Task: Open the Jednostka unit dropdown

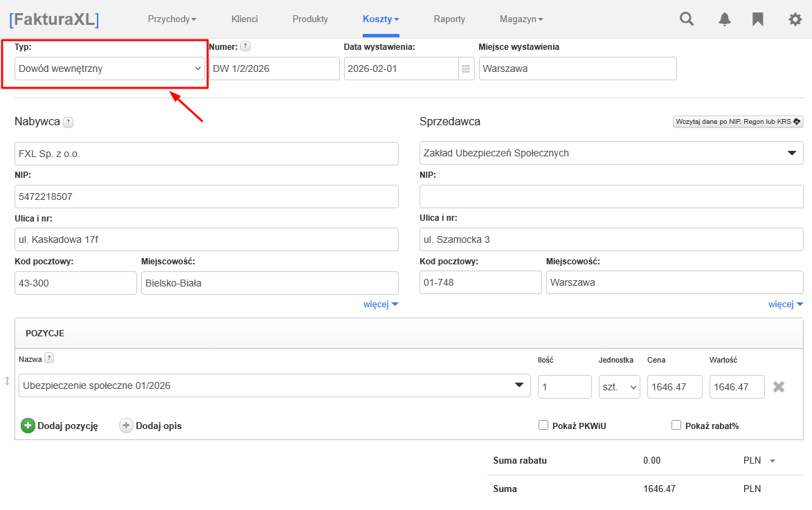Action: tap(620, 387)
